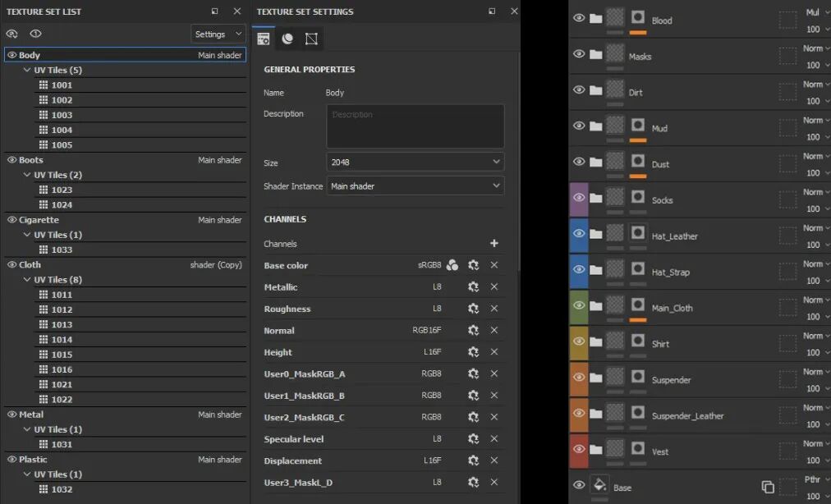831x504 pixels.
Task: Hide the Boots texture set
Action: point(11,159)
